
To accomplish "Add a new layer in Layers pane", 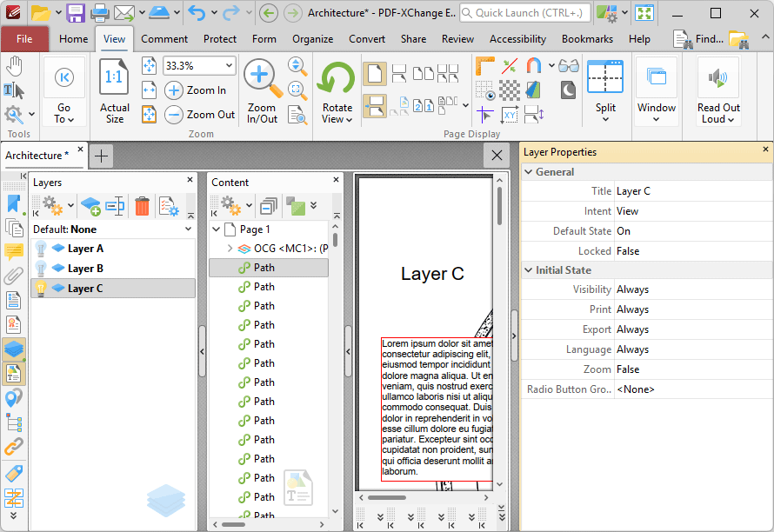I will [90, 206].
